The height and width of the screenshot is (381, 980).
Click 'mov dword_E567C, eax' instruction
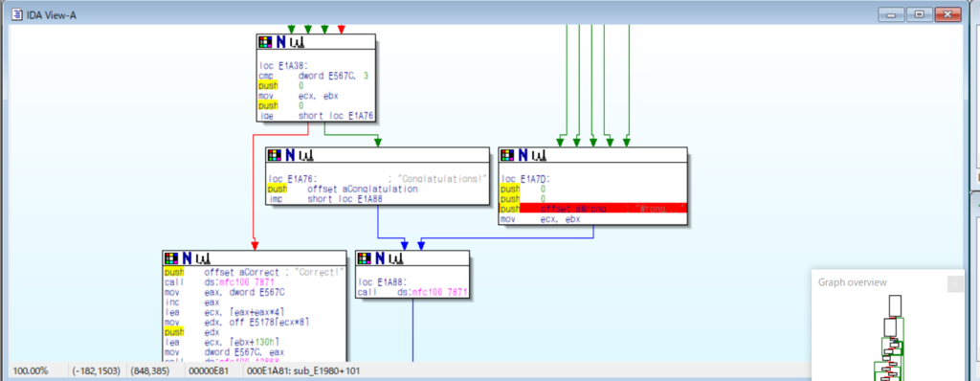pos(225,352)
